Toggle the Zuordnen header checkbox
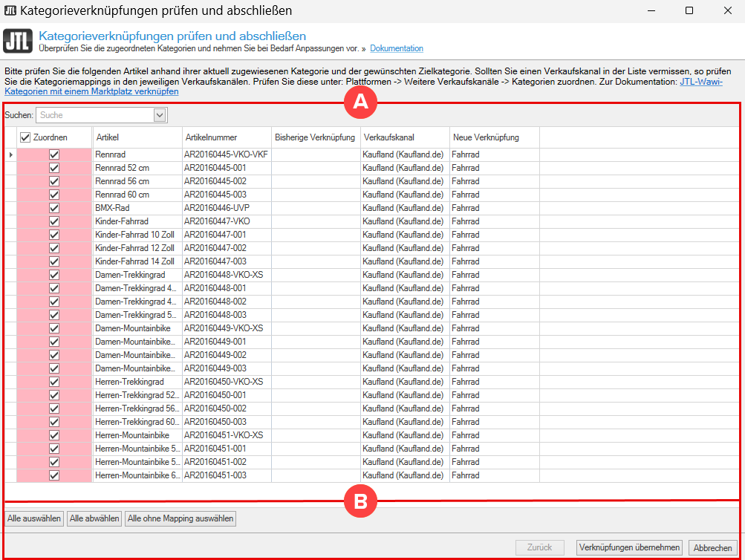Image resolution: width=745 pixels, height=560 pixels. [x=25, y=137]
